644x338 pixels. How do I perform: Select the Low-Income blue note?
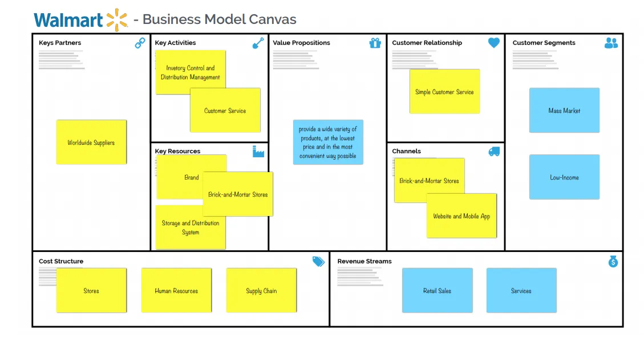point(564,177)
